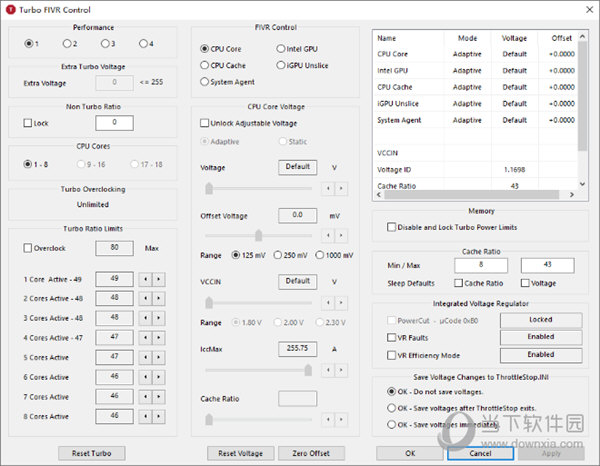The image size is (600, 466).
Task: Increase 5 Cores Active ratio arrow
Action: coord(158,357)
